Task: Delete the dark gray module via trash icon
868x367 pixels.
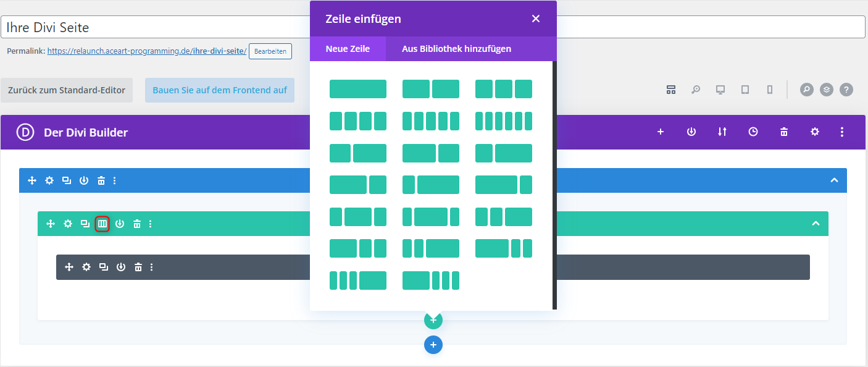Action: coord(138,267)
